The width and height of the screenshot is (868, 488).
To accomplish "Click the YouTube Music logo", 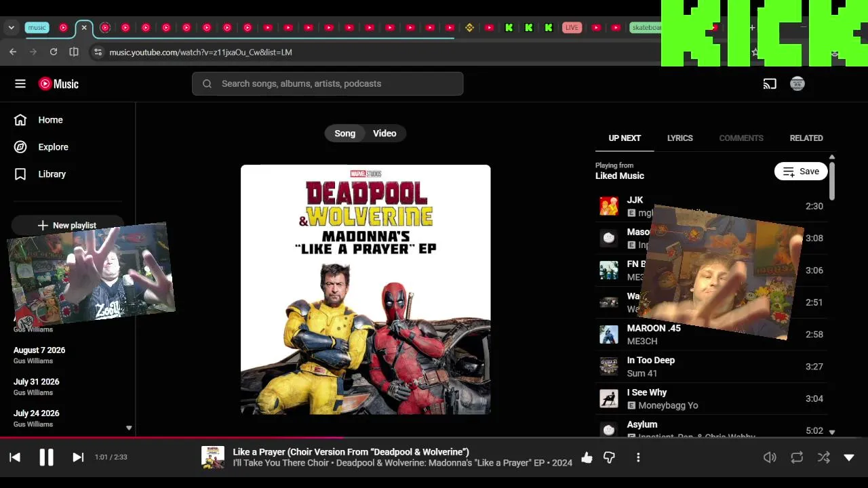I will click(59, 84).
